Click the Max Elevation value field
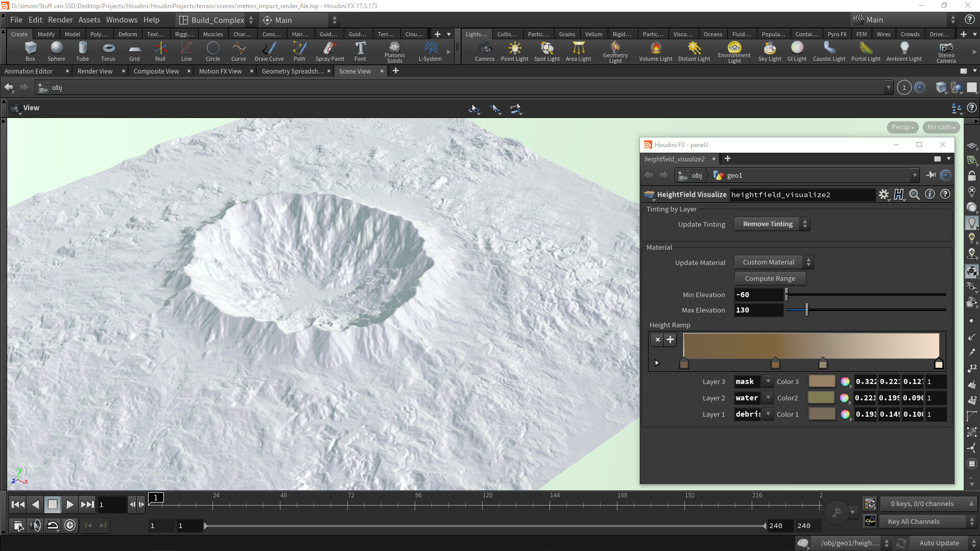The image size is (980, 551). point(758,310)
